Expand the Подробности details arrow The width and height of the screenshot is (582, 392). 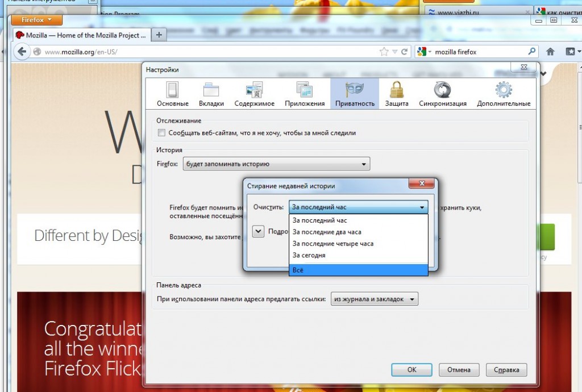[x=259, y=231]
